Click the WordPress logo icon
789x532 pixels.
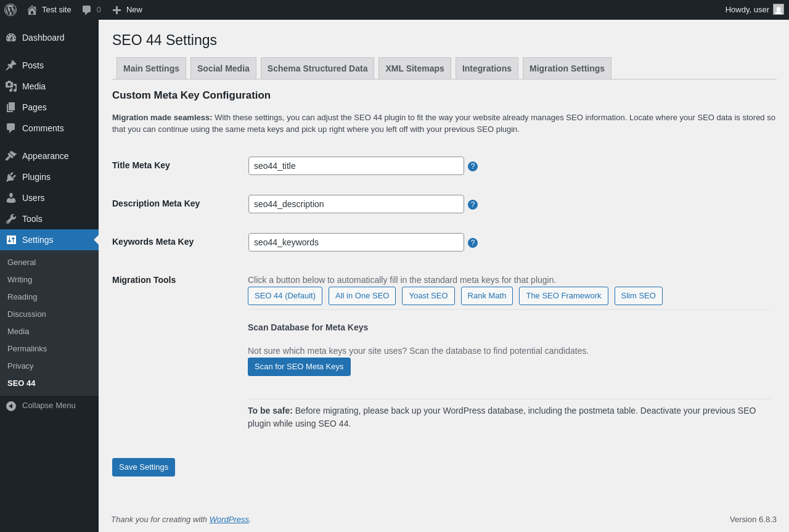(10, 10)
